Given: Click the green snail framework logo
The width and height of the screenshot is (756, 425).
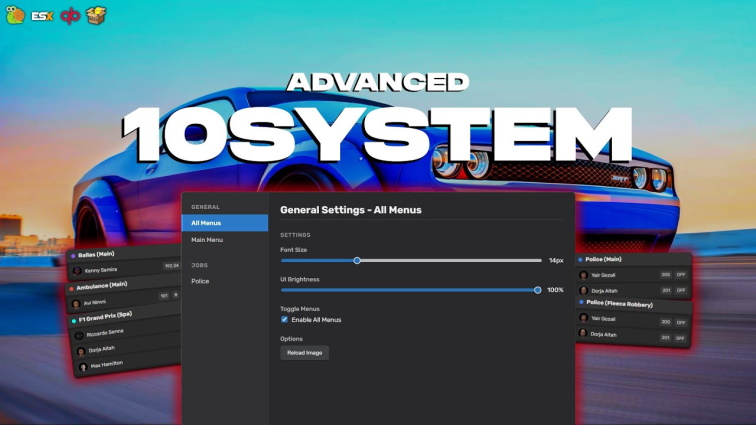Looking at the screenshot, I should click(x=15, y=15).
